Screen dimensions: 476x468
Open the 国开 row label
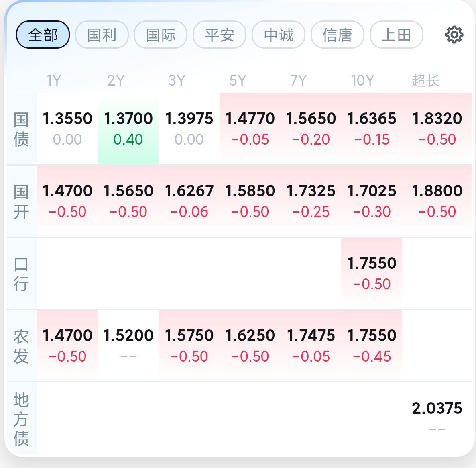click(x=21, y=202)
